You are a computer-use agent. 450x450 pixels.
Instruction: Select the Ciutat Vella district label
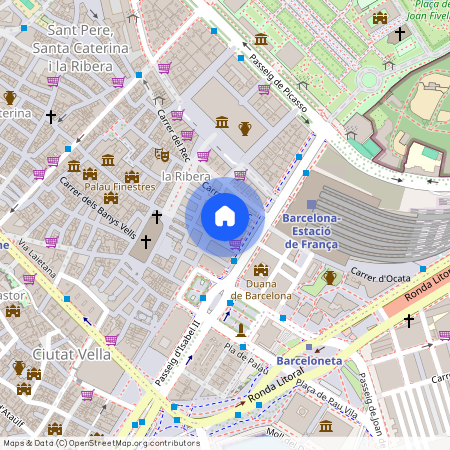tap(71, 354)
